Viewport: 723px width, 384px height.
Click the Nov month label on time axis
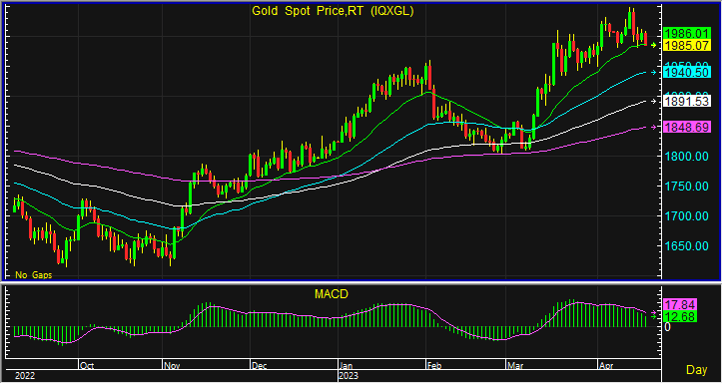(172, 366)
